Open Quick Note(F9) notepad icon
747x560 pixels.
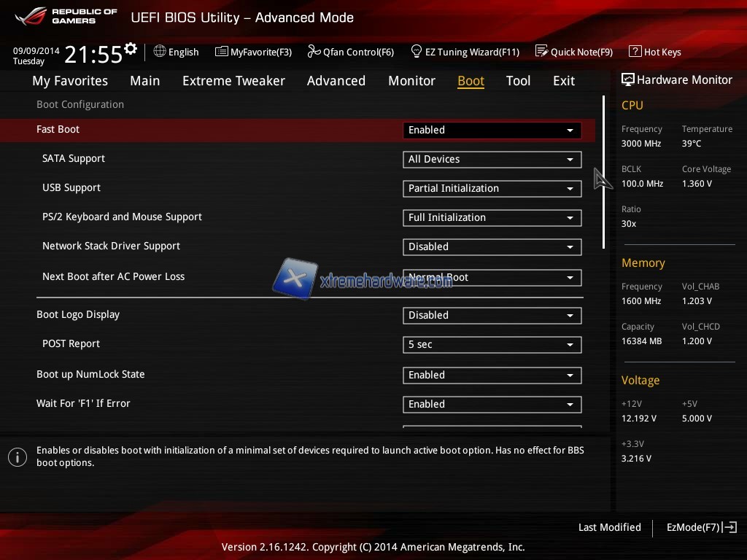pyautogui.click(x=541, y=52)
